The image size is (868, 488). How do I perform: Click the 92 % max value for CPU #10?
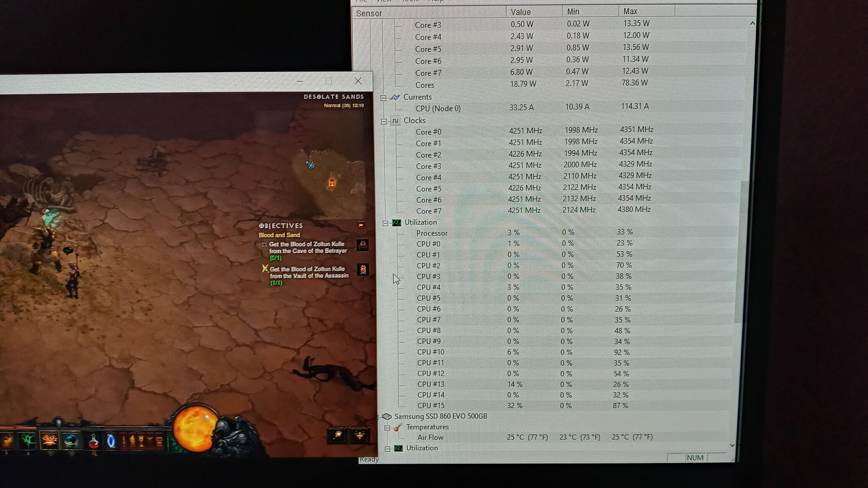[x=622, y=352]
